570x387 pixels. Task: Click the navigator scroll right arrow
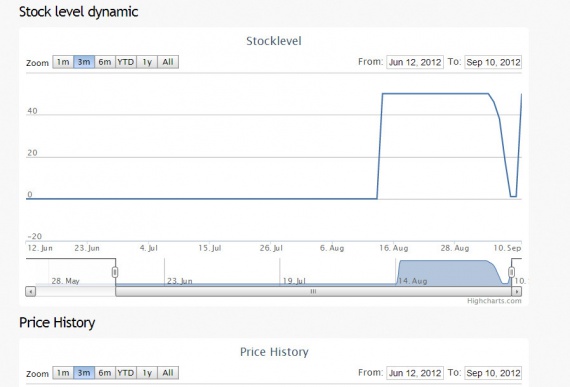click(x=517, y=291)
